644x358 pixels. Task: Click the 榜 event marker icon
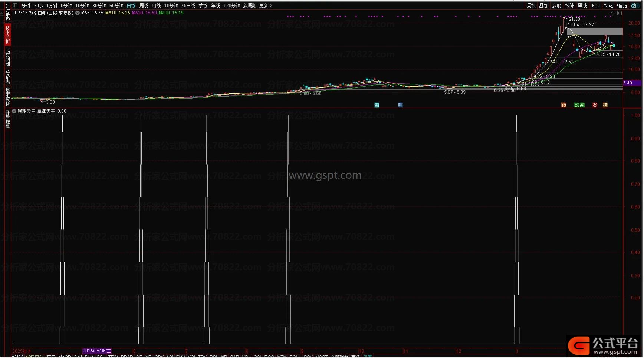605,105
